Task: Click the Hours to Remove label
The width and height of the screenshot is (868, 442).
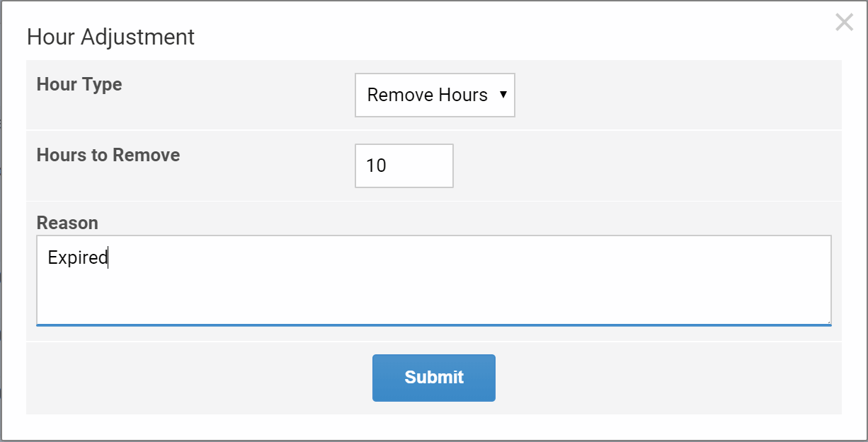Action: (108, 155)
